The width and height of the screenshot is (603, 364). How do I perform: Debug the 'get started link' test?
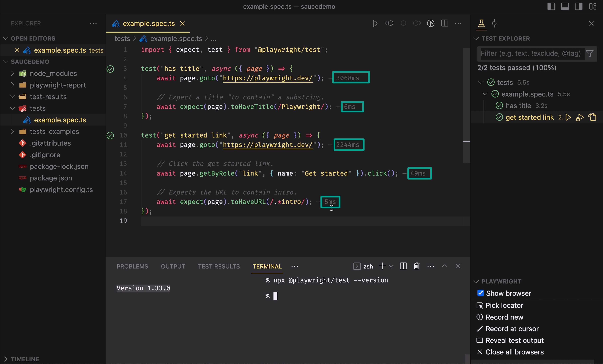[580, 117]
